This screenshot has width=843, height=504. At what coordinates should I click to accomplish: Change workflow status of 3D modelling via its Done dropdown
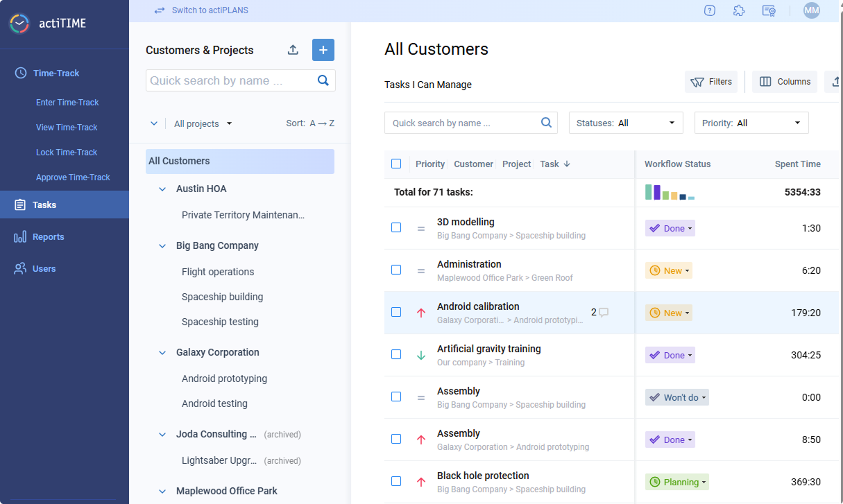coord(670,227)
